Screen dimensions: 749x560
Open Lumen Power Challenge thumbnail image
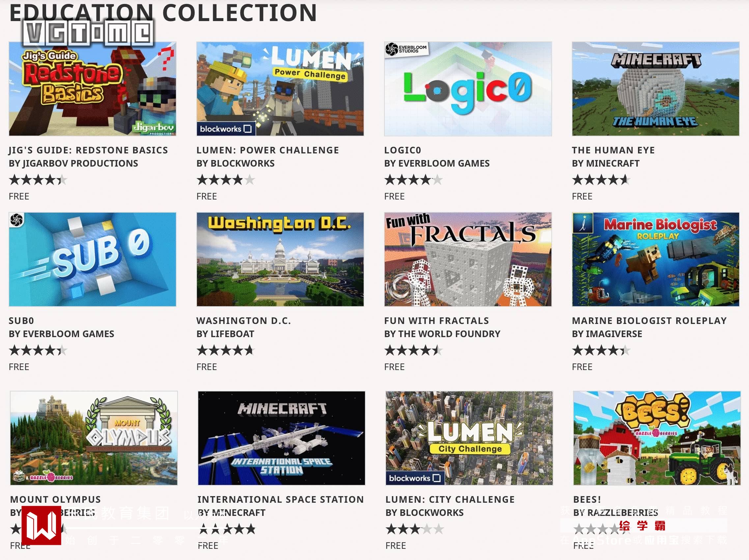[x=280, y=89]
